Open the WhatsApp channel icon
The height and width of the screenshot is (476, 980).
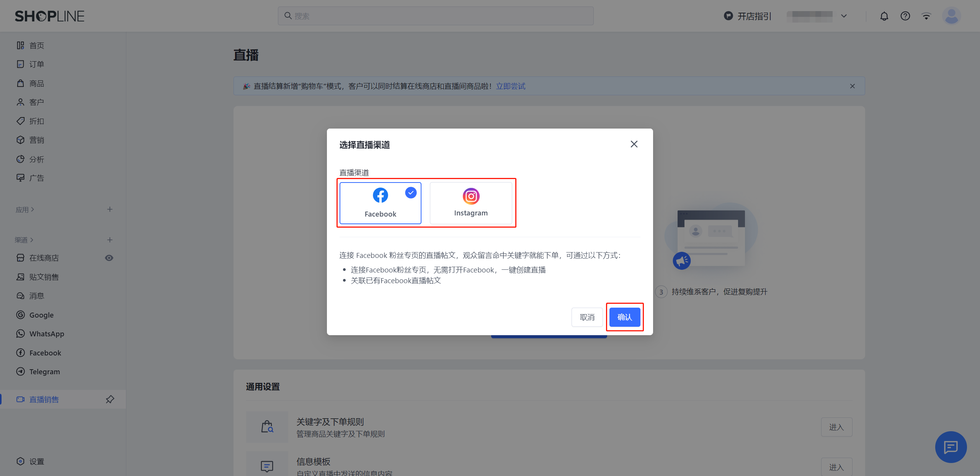pos(20,334)
